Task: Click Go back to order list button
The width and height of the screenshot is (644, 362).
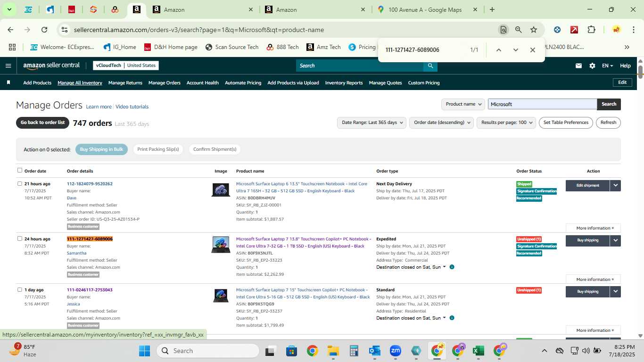Action: 42,123
